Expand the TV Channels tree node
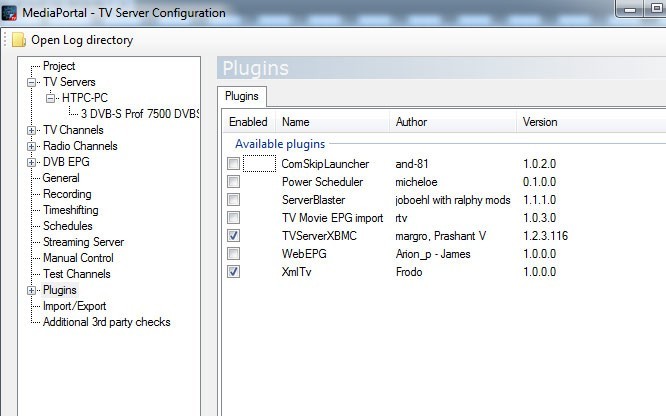The height and width of the screenshot is (416, 666). (33, 130)
